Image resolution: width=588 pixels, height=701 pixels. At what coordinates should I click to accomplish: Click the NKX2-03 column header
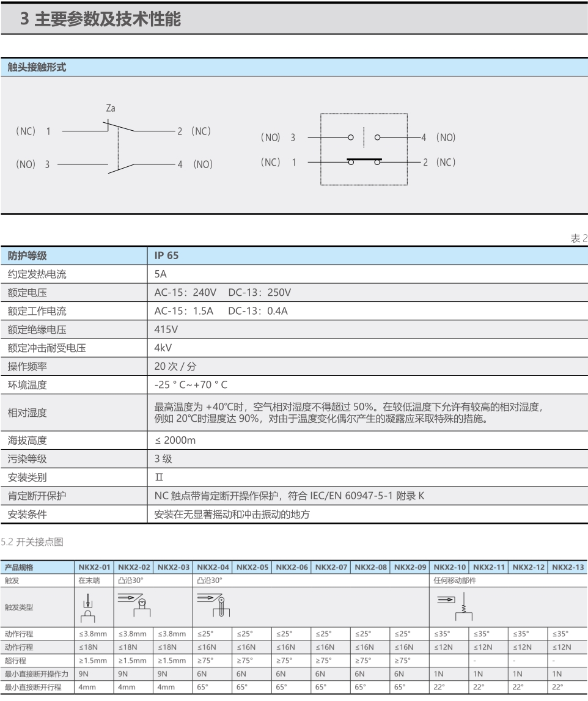[174, 567]
